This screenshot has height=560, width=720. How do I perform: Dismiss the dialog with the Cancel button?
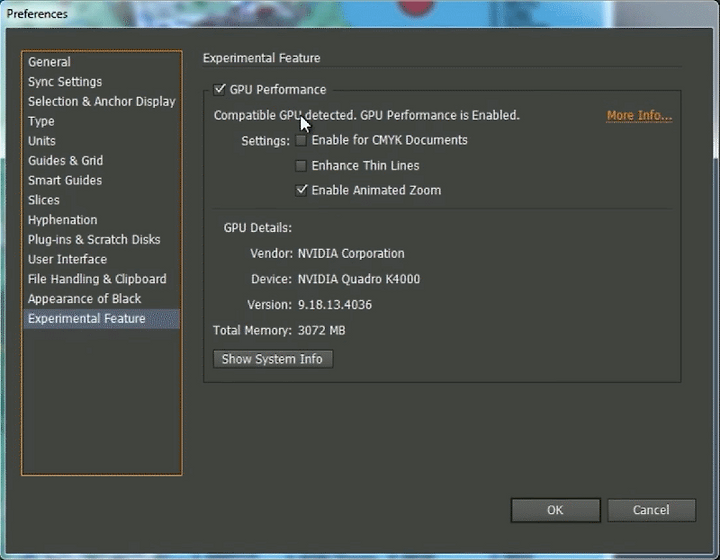click(651, 510)
